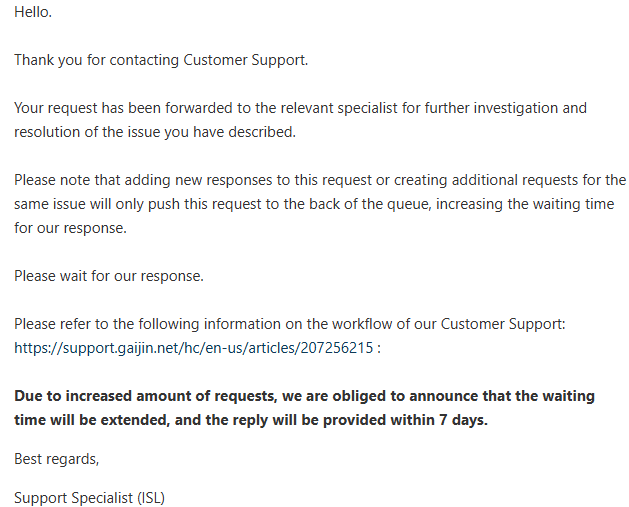Click "Please note" starting the third paragraph
The width and height of the screenshot is (629, 507).
point(53,180)
